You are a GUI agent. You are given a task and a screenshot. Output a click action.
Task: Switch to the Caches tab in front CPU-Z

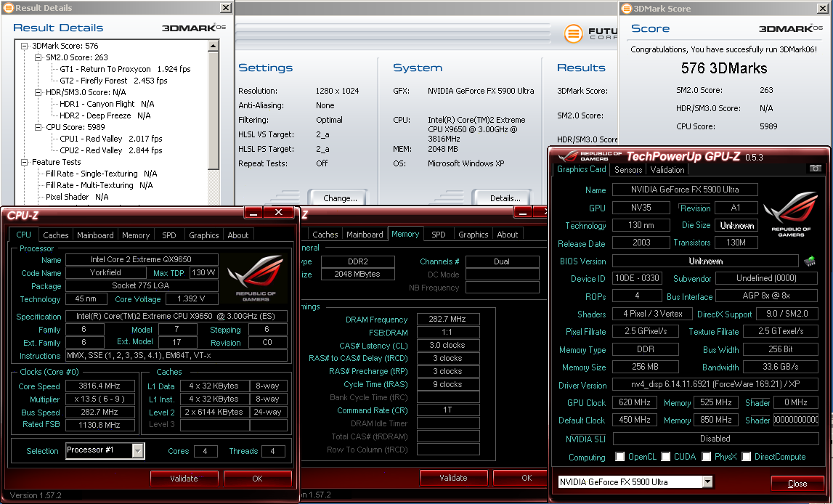[56, 235]
